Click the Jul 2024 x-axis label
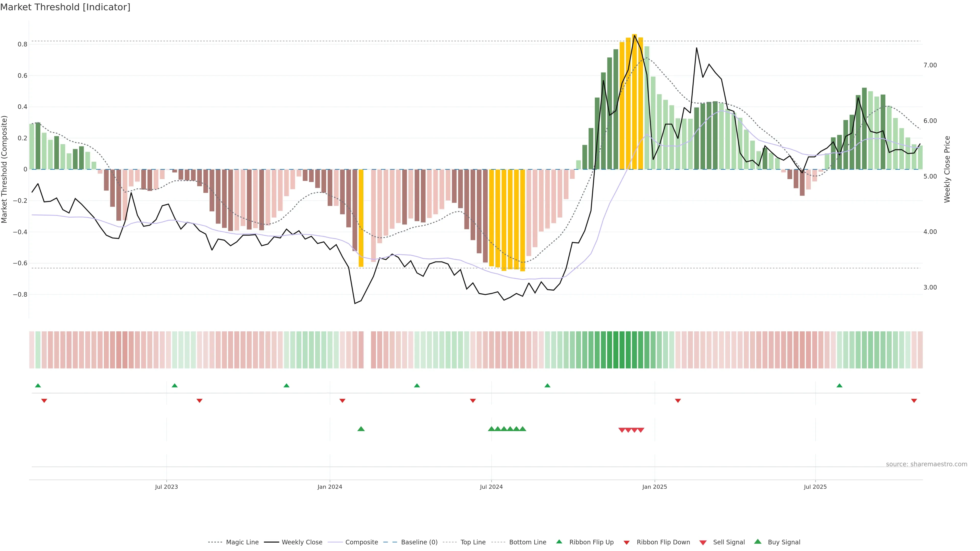Screen dimensions: 980x551 (x=491, y=487)
